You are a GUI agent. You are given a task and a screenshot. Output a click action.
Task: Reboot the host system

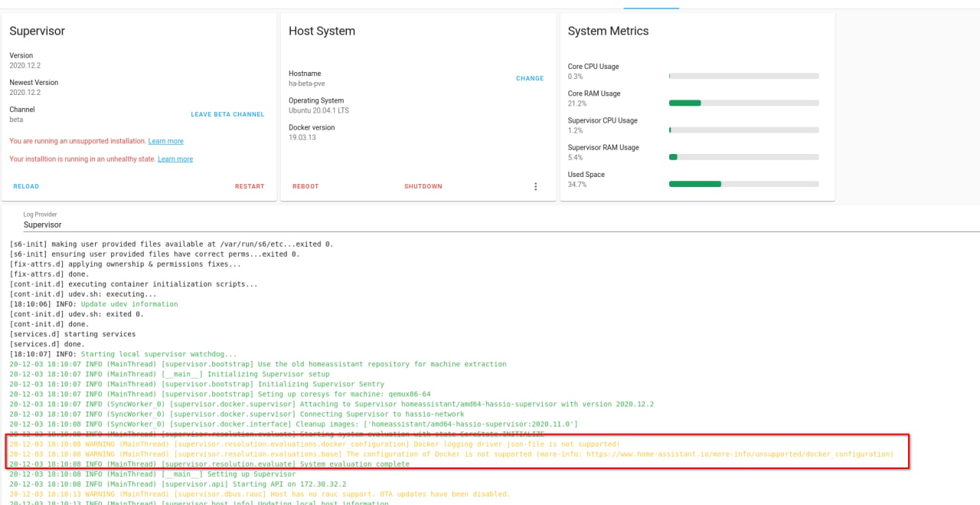305,186
